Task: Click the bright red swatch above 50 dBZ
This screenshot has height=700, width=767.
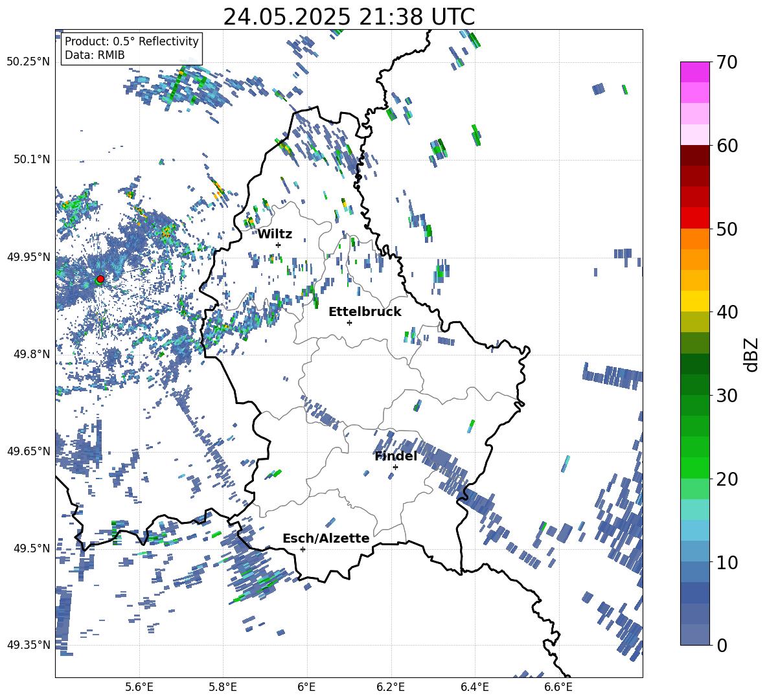Action: pyautogui.click(x=694, y=218)
